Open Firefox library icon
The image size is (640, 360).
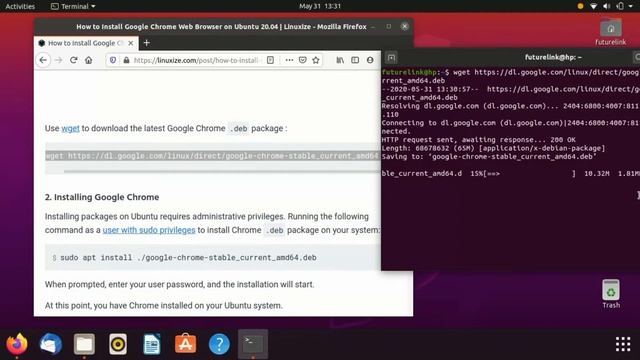[x=340, y=60]
